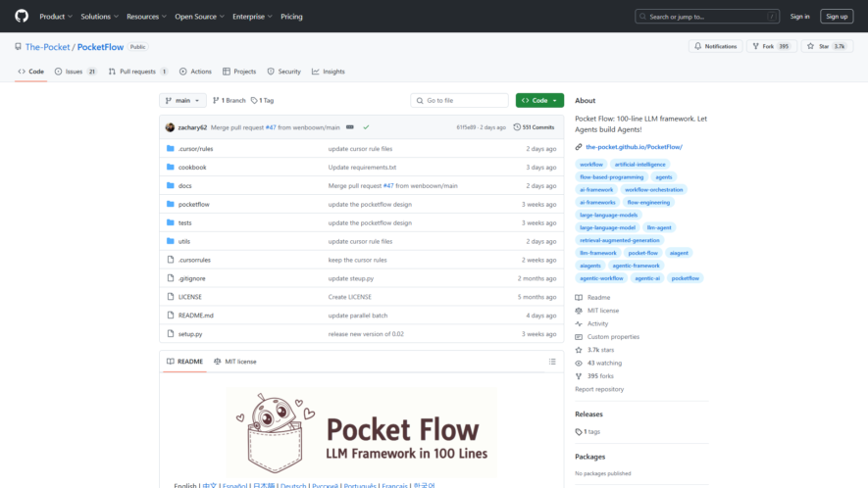
Task: Open the the-pocket.github.io/PocketFlow link
Action: pyautogui.click(x=634, y=147)
